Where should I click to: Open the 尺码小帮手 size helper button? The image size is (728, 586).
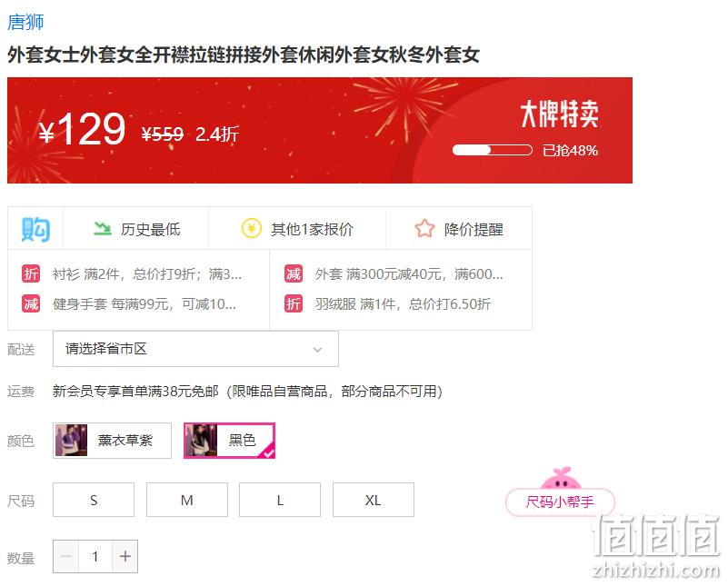click(560, 502)
